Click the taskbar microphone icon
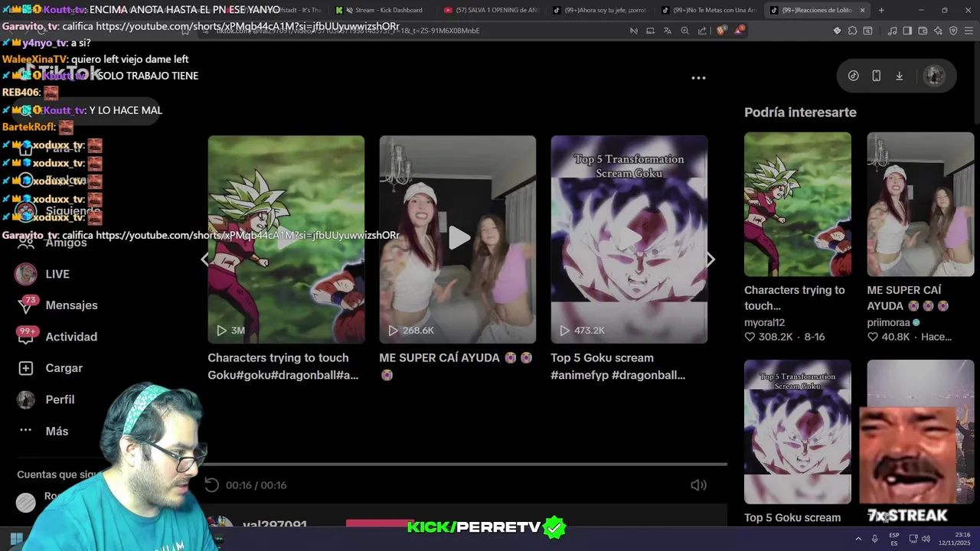 [x=875, y=539]
